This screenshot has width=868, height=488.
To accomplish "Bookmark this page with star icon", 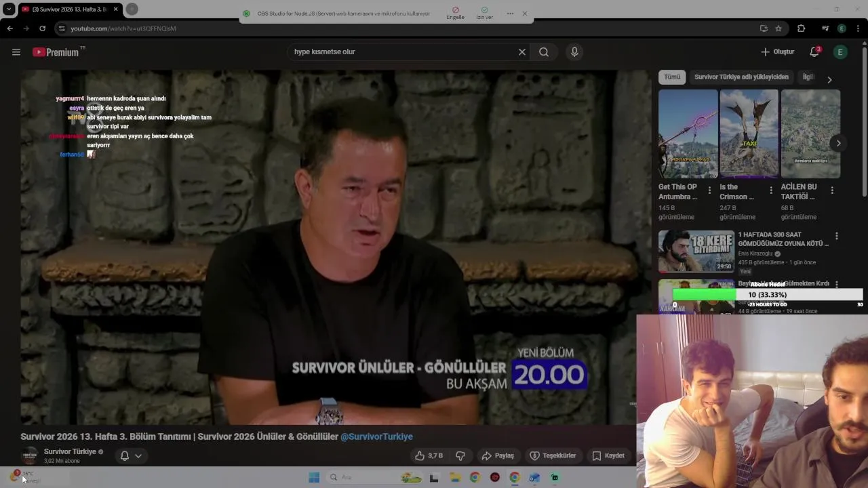I will pos(778,28).
